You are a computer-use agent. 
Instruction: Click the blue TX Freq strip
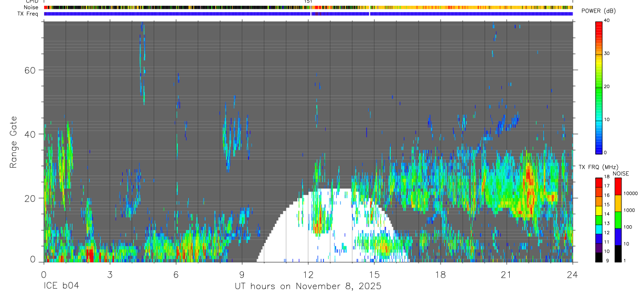coord(308,14)
